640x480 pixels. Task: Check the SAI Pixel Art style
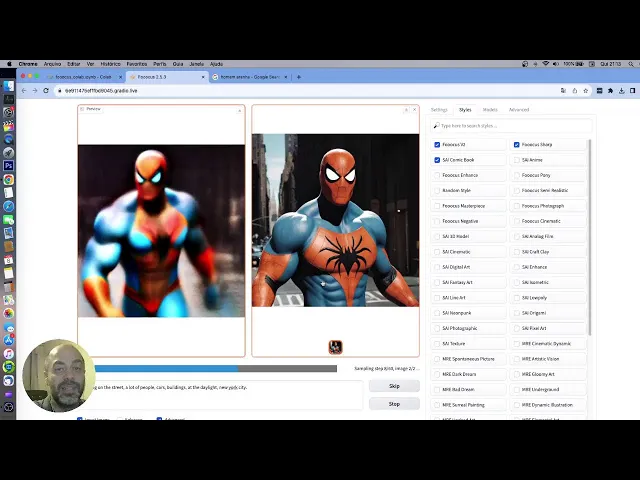[517, 328]
